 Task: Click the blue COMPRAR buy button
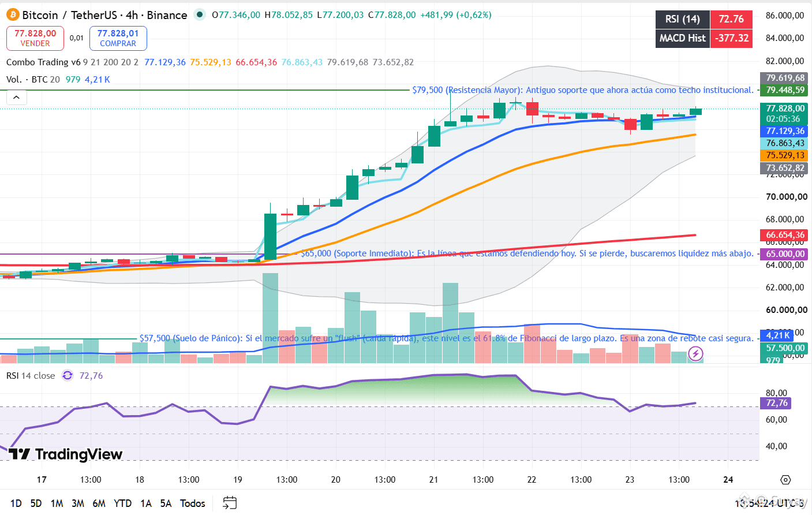point(118,38)
